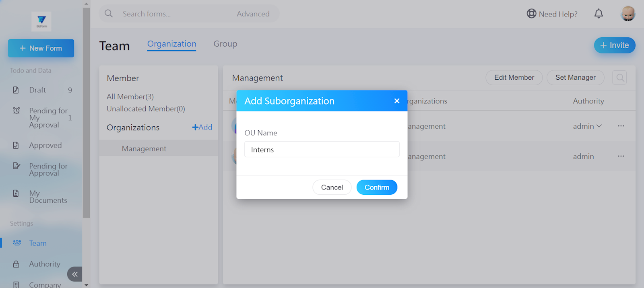Switch to the Group tab
The width and height of the screenshot is (644, 288).
click(225, 44)
